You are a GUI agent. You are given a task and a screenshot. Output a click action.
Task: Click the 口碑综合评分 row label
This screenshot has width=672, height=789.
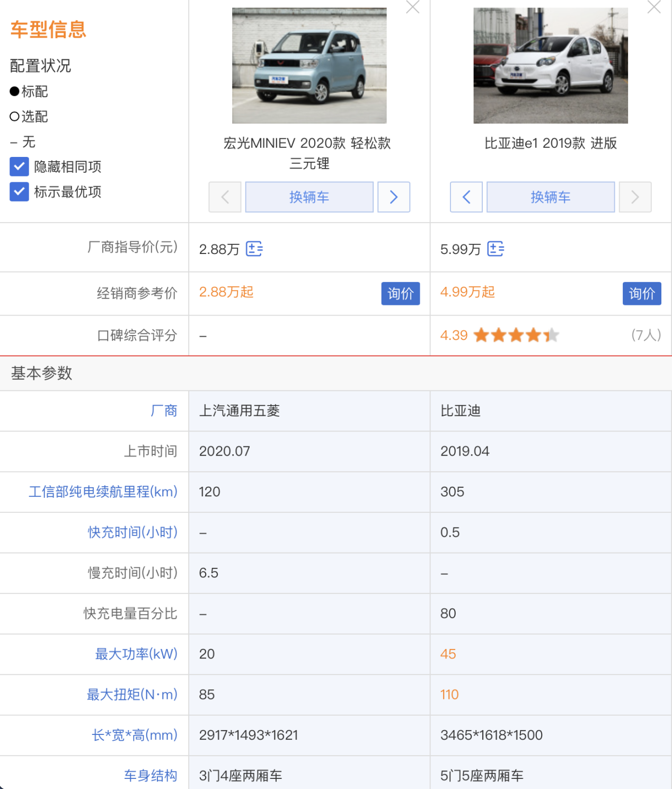pos(137,335)
